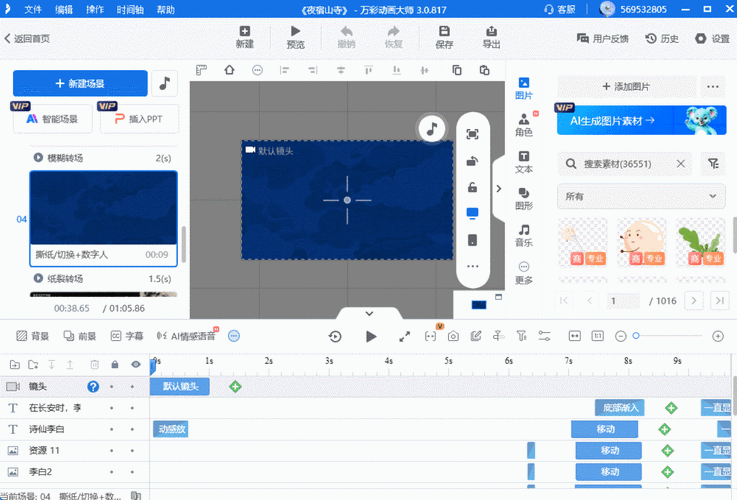
Task: Open the 角色 character panel
Action: click(x=523, y=125)
